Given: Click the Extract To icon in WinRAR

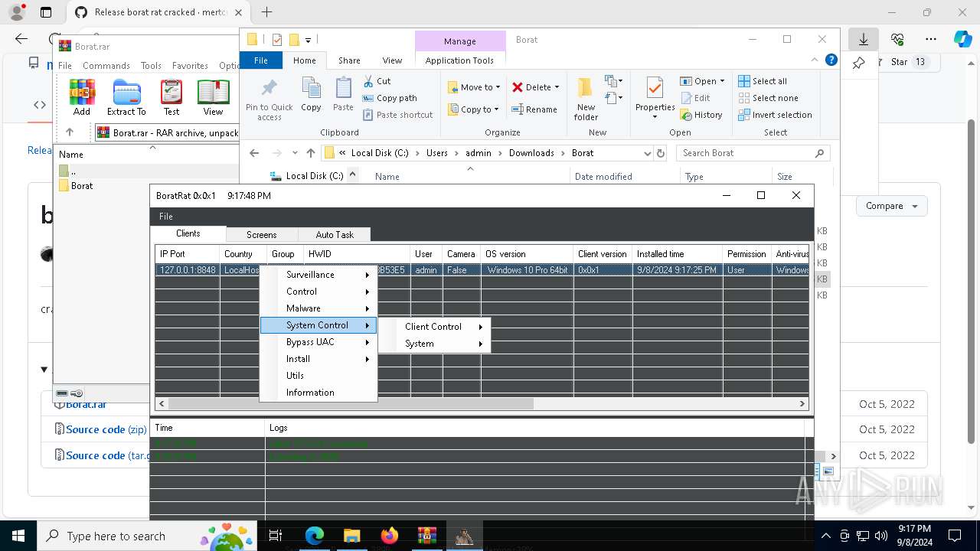Looking at the screenshot, I should tap(126, 97).
